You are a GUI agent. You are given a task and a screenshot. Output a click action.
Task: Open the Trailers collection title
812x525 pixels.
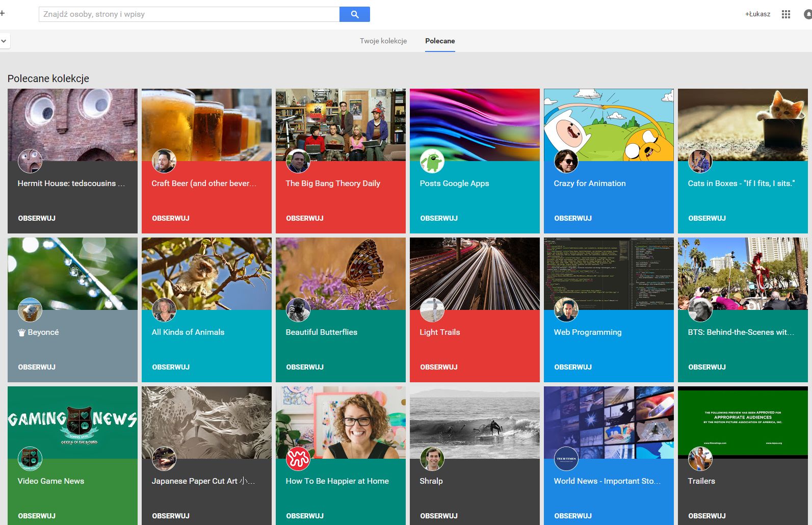tap(701, 481)
